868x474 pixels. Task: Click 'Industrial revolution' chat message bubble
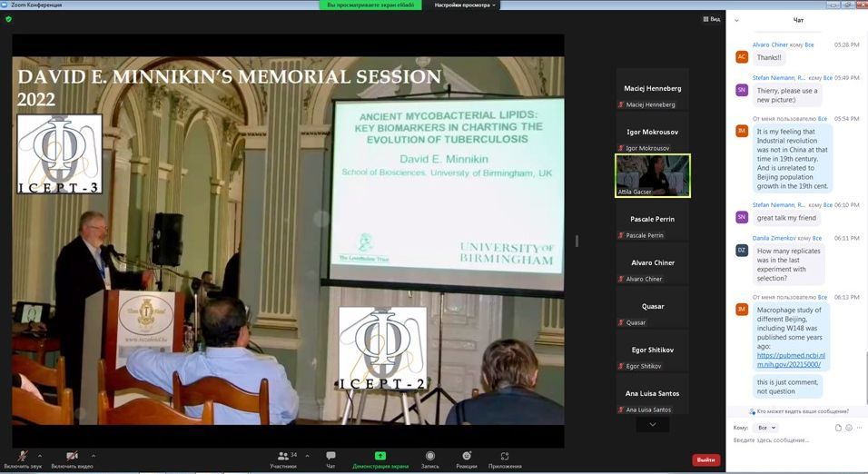(x=793, y=158)
